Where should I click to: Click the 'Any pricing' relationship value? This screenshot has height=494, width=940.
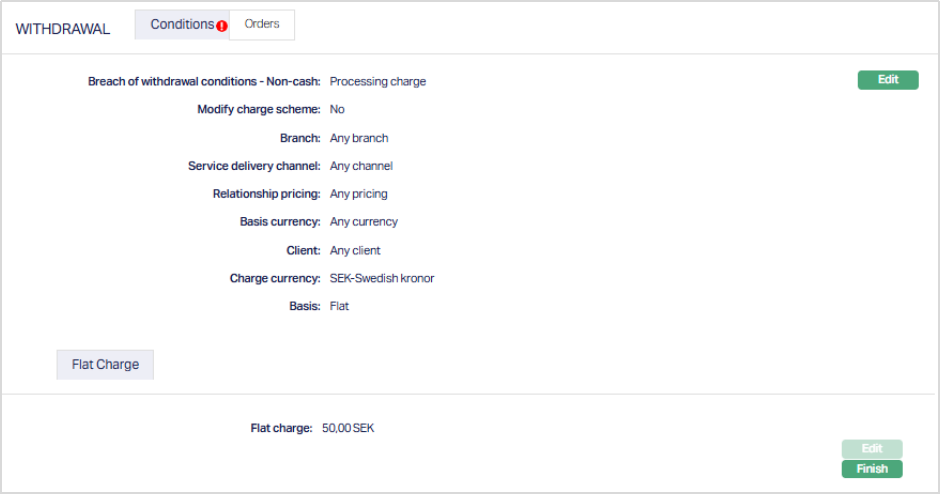click(x=358, y=194)
